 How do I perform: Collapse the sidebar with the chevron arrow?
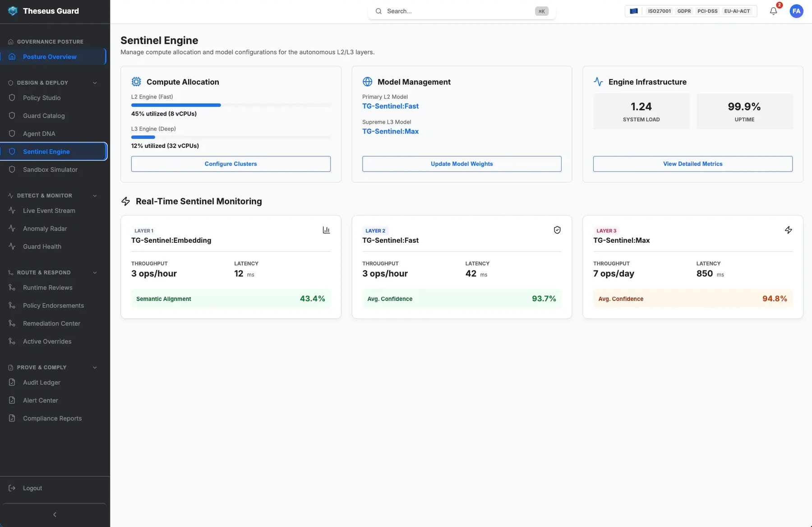(x=55, y=514)
